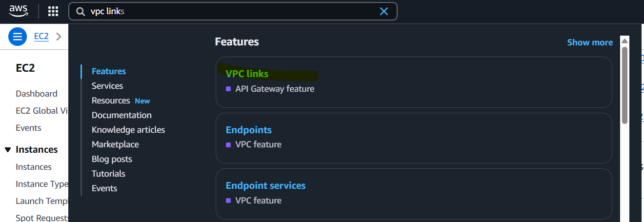Select the Knowledge articles category
Viewport: 644px width, 222px height.
click(128, 130)
